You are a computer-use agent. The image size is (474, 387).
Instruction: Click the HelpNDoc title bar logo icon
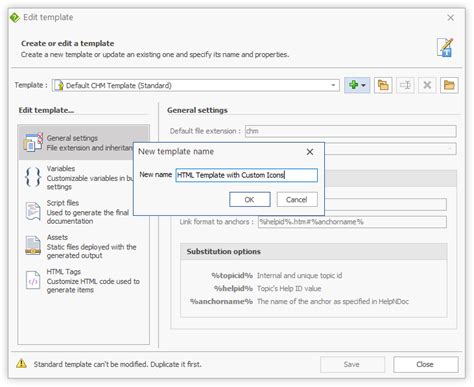click(15, 17)
